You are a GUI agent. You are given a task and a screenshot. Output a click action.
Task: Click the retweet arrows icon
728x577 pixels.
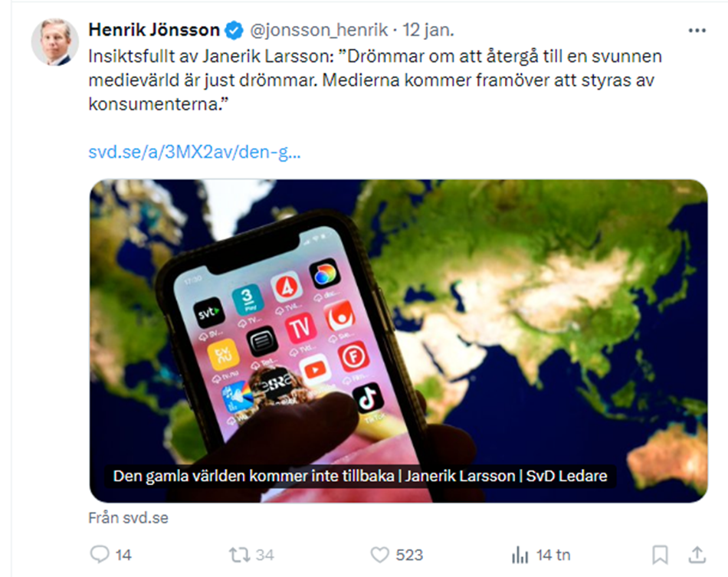pos(239,555)
